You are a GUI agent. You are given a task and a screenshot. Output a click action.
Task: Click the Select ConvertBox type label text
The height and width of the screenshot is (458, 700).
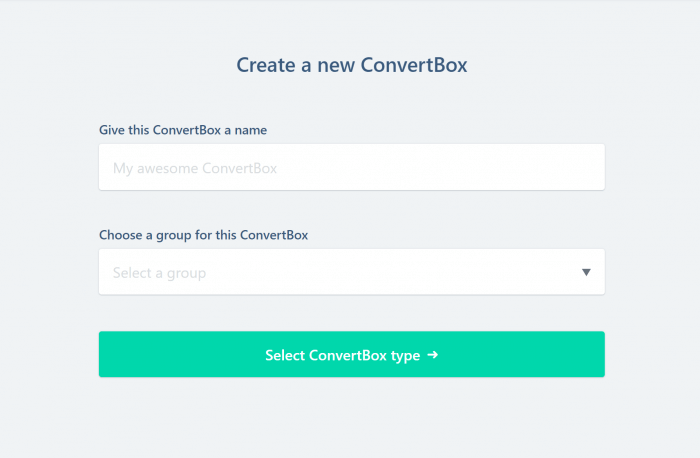(x=342, y=356)
